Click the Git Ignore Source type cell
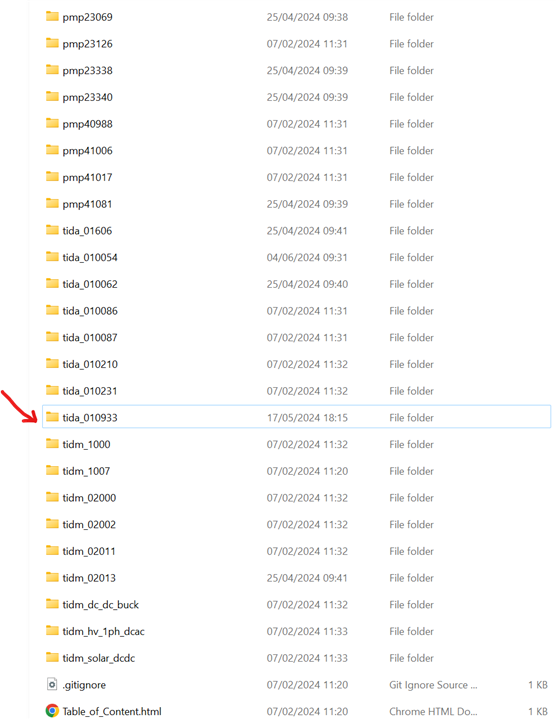Image resolution: width=556 pixels, height=720 pixels. (x=433, y=685)
